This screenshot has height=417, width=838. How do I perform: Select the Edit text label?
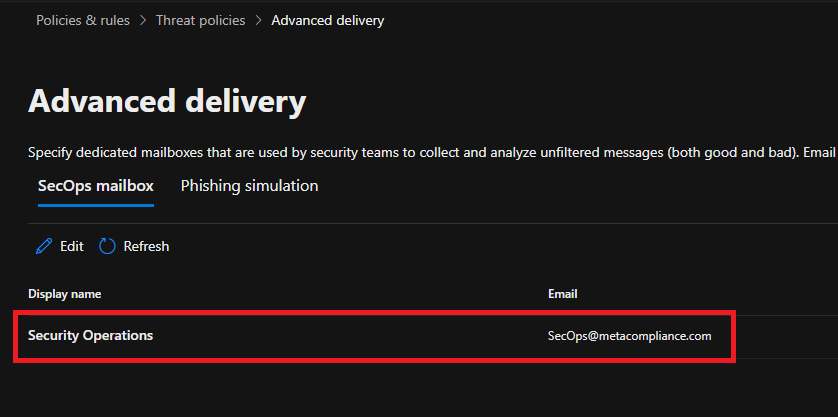[x=72, y=246]
